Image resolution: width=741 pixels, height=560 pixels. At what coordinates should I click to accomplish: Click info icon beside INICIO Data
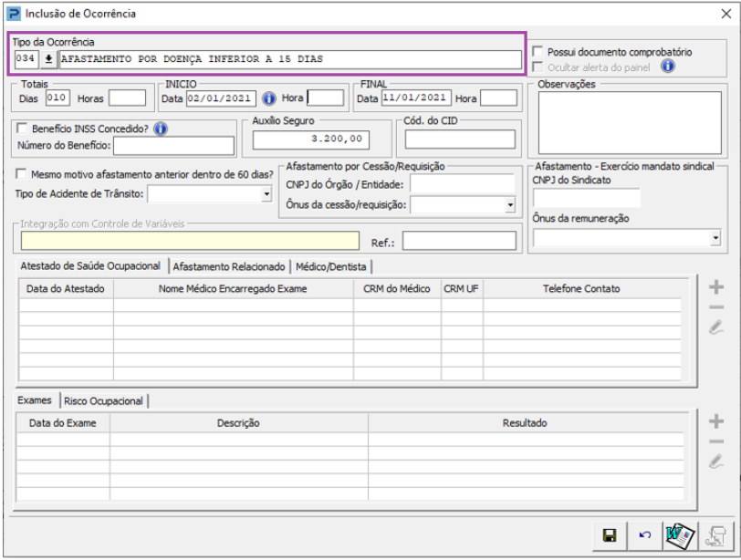click(x=269, y=99)
